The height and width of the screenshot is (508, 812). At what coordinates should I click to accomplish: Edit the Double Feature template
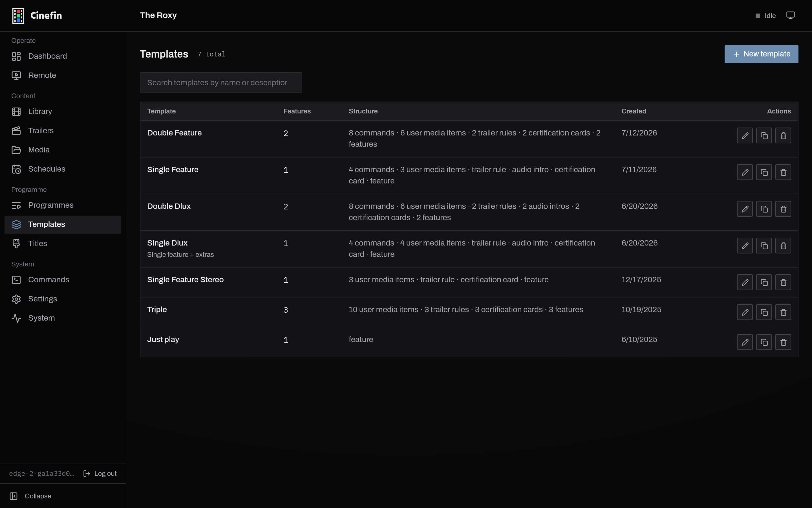coord(745,135)
